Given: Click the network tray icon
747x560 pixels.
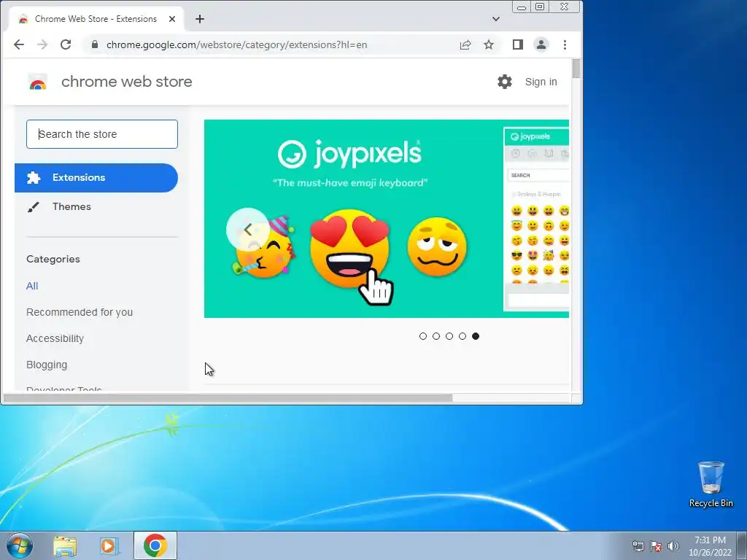Looking at the screenshot, I should click(638, 546).
